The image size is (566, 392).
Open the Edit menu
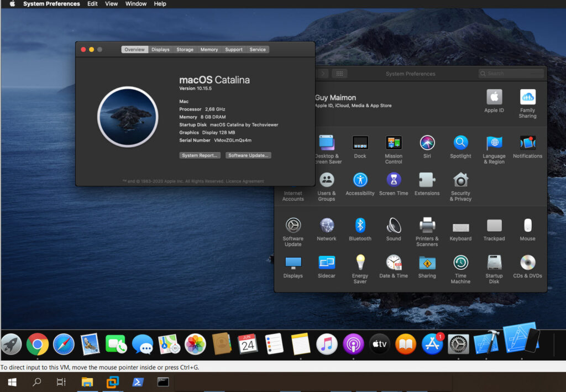(x=92, y=4)
